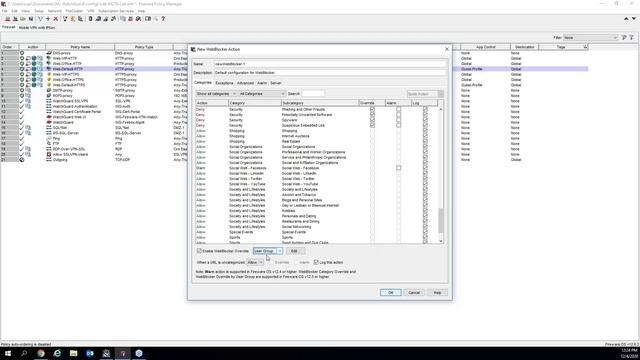Open the Quick Action dropdown
Screen dimensions: 640x360
425,94
